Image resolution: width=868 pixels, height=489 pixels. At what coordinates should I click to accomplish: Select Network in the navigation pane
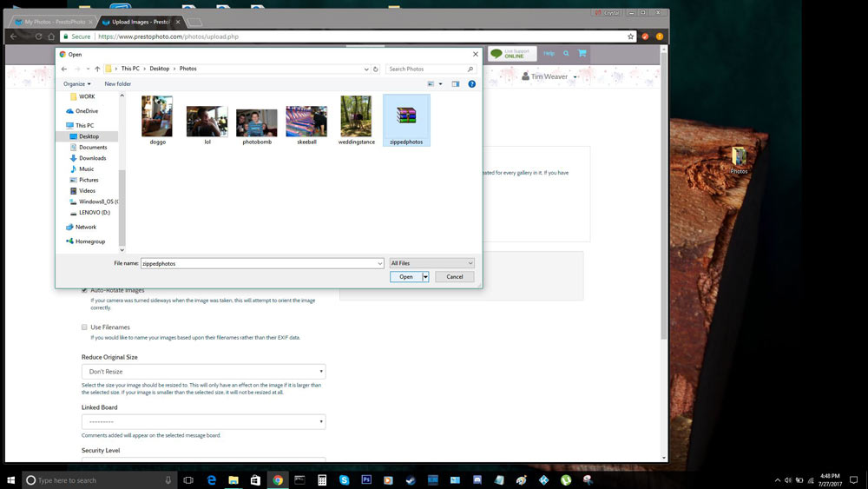coord(82,227)
